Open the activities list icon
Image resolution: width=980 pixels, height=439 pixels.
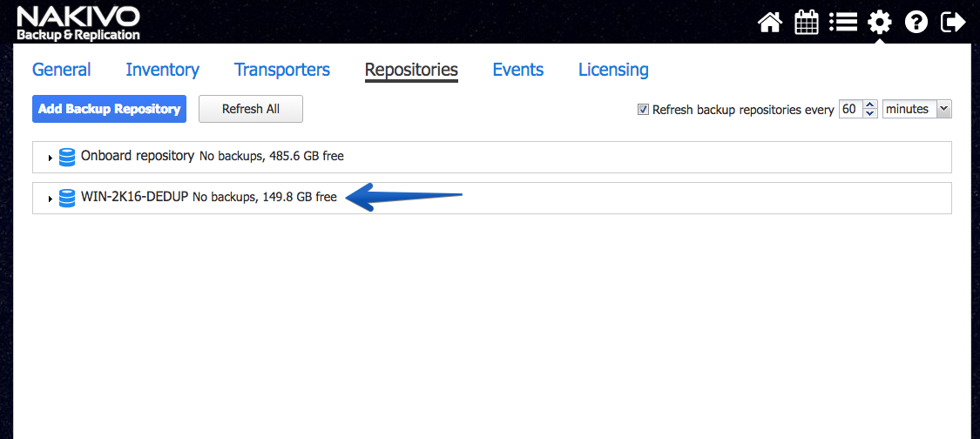tap(842, 24)
